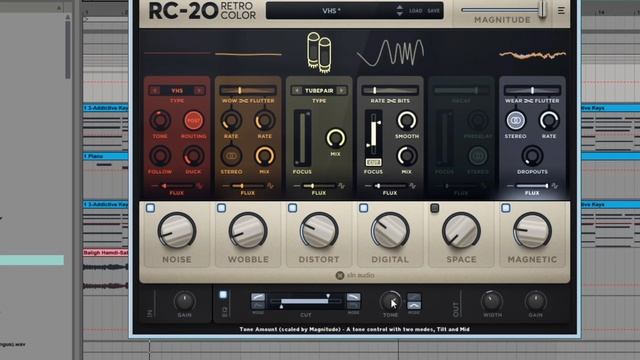This screenshot has height=360, width=640.
Task: Toggle the Noise module enable checkbox
Action: point(150,208)
